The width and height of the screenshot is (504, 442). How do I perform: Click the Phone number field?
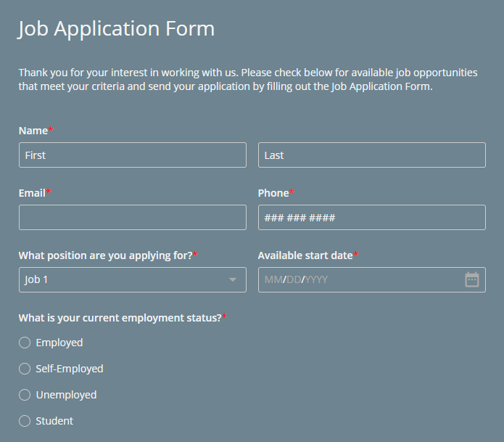(x=371, y=217)
